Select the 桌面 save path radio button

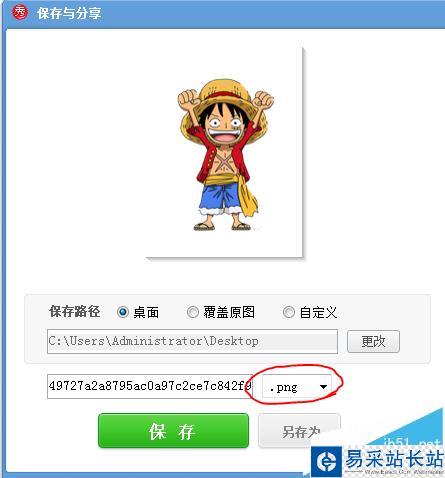(x=123, y=312)
